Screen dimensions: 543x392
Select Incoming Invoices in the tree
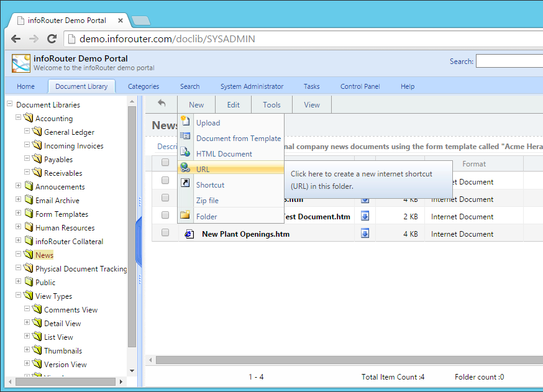73,146
